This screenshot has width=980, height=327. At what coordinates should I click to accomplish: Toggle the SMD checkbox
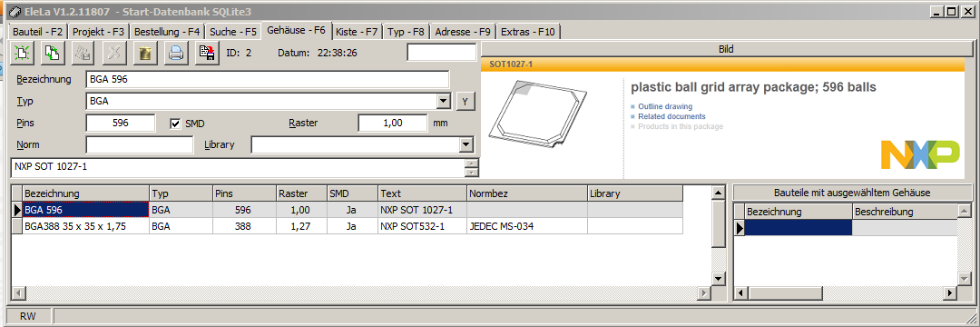click(x=176, y=124)
